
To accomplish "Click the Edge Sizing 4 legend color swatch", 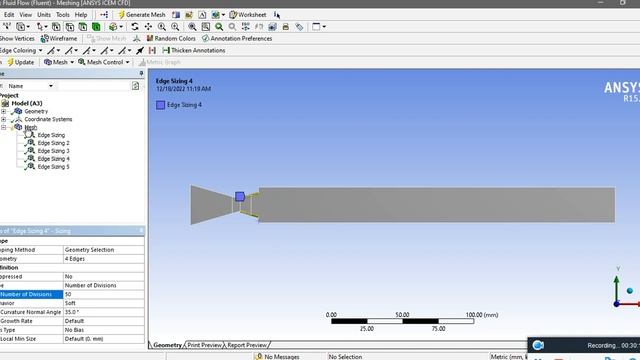I will point(160,105).
